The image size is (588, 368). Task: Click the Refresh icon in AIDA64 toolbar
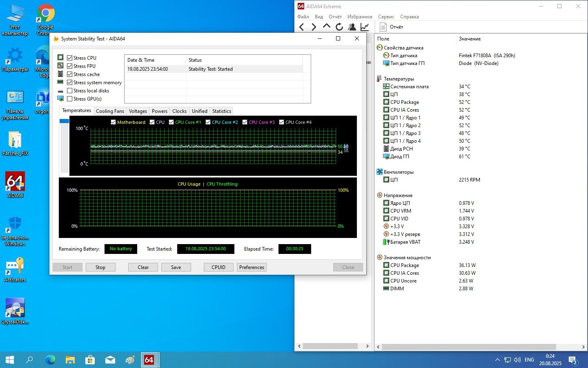339,27
